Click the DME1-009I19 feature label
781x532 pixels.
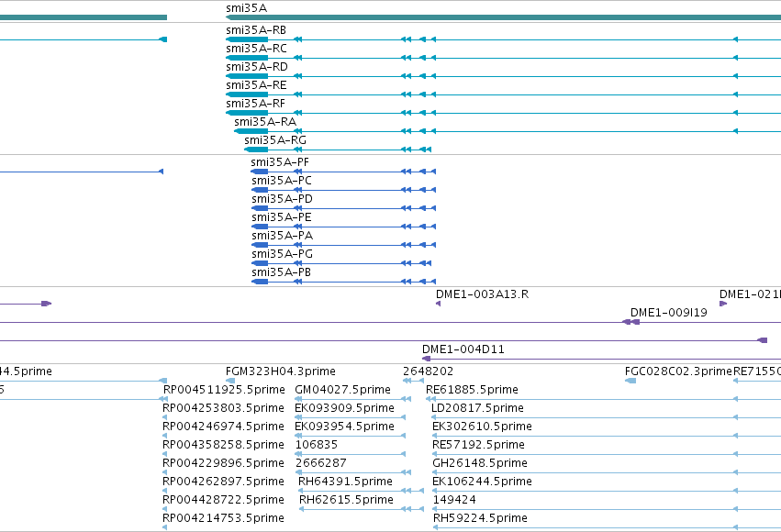tap(669, 313)
